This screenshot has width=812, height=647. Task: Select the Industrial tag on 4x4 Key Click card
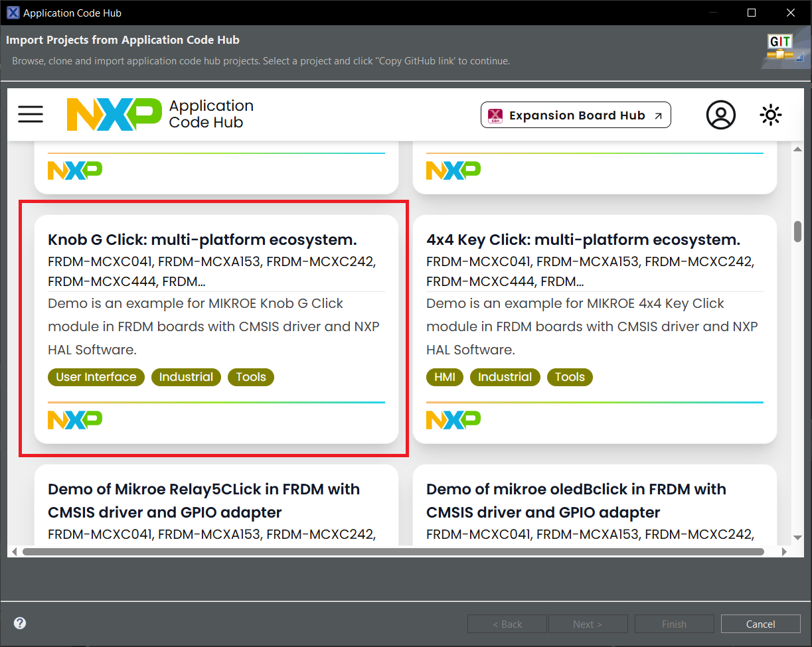[x=505, y=377]
